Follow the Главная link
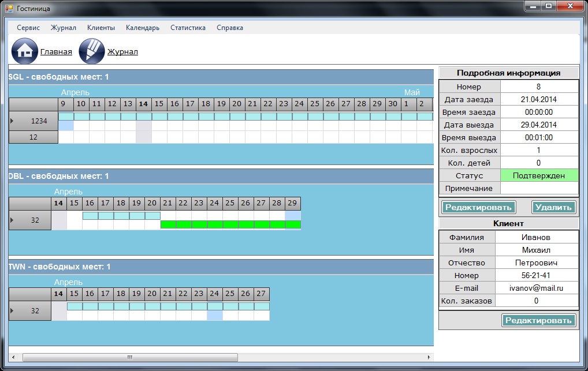588x371 pixels. (x=56, y=52)
